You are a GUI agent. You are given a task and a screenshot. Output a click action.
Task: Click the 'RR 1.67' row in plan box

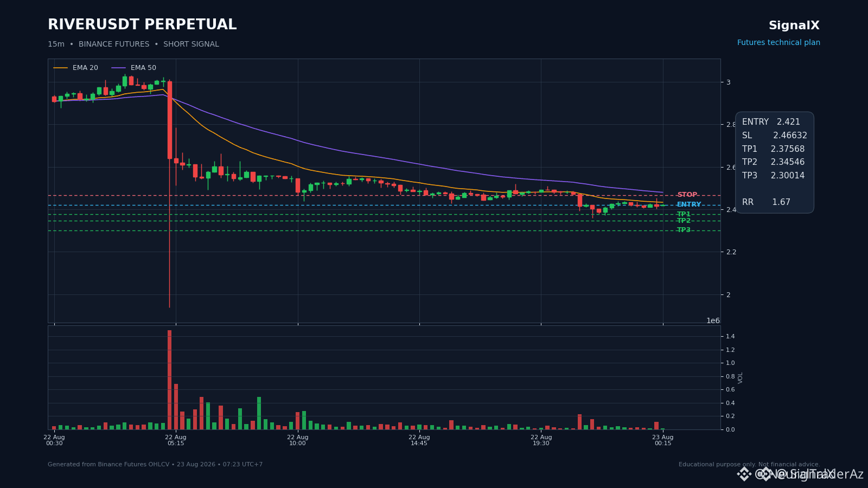click(766, 202)
